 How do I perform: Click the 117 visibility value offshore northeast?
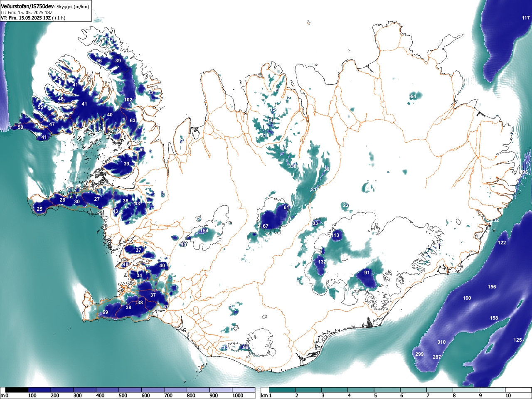[x=526, y=18]
